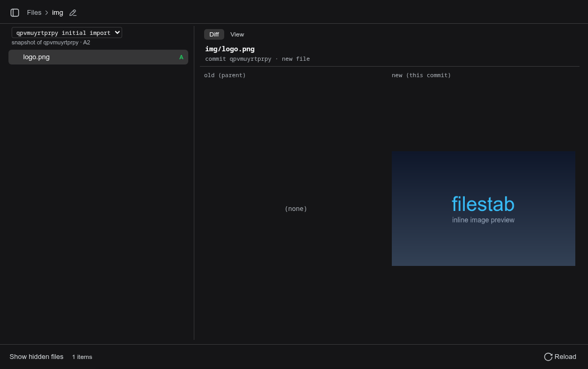The image size is (588, 369).
Task: Click the 1 items count label
Action: click(82, 357)
